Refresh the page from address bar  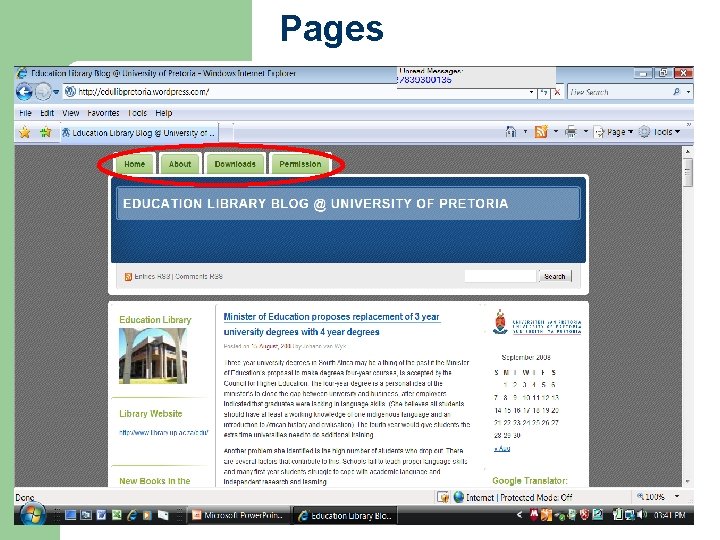(544, 92)
